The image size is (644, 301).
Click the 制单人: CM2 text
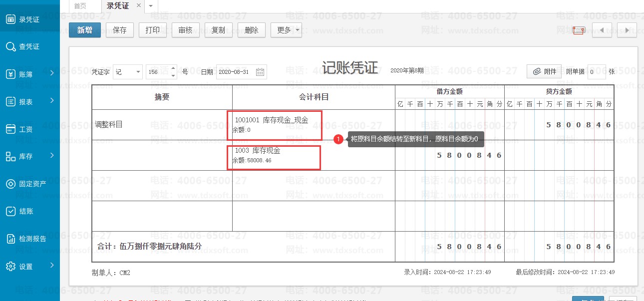(111, 273)
